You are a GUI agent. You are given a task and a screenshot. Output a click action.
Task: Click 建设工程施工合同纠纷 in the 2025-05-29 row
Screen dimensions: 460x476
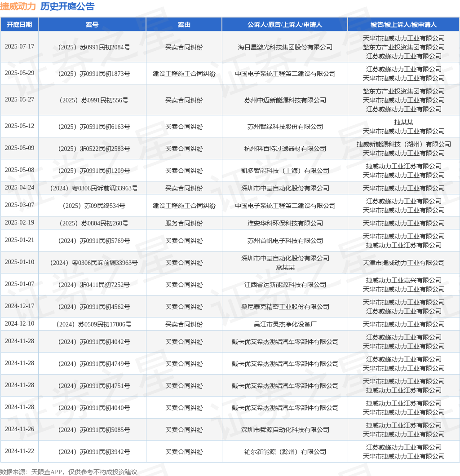click(184, 74)
